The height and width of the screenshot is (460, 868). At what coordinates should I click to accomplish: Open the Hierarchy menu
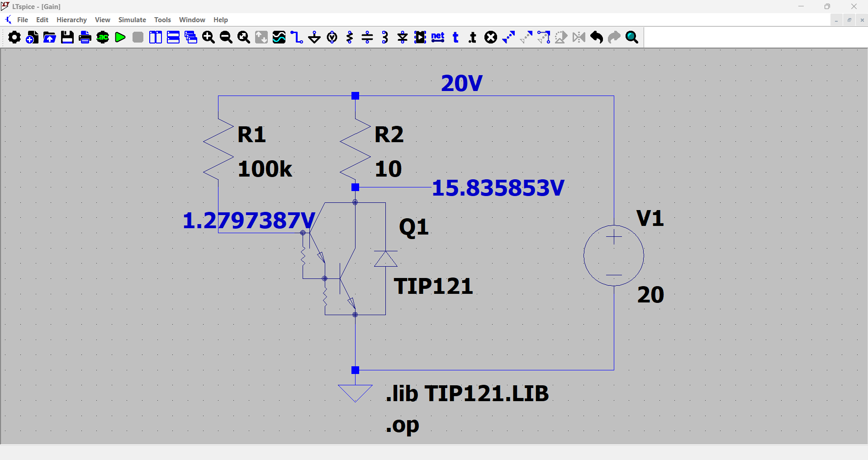click(x=71, y=20)
